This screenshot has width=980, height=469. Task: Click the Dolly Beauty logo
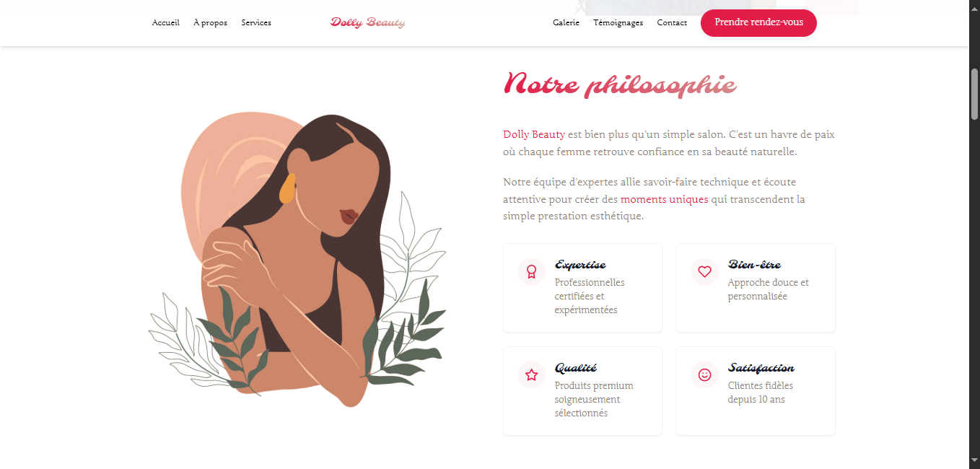click(367, 22)
